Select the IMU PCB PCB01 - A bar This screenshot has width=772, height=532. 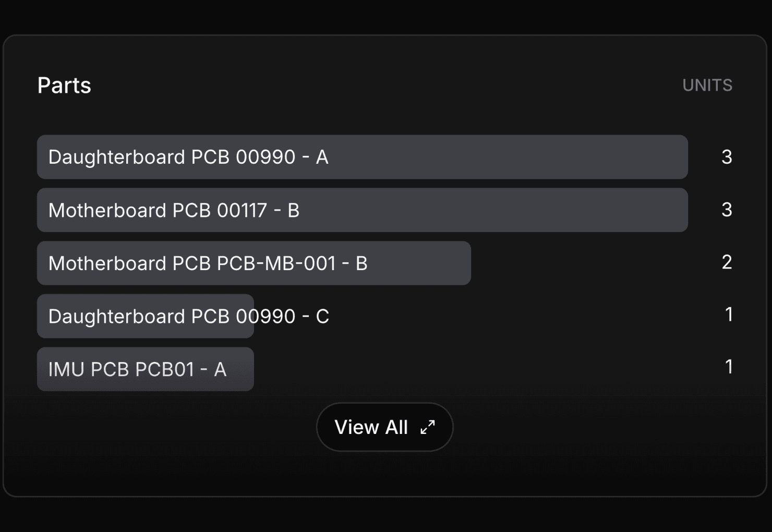pos(146,369)
